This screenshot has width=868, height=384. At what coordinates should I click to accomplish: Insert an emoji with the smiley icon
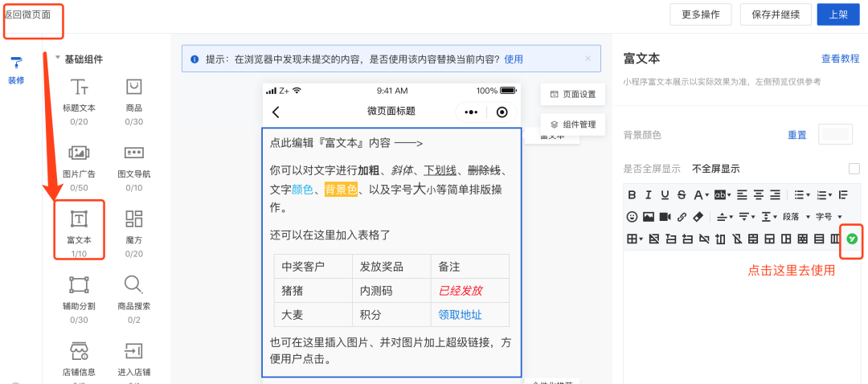(633, 217)
